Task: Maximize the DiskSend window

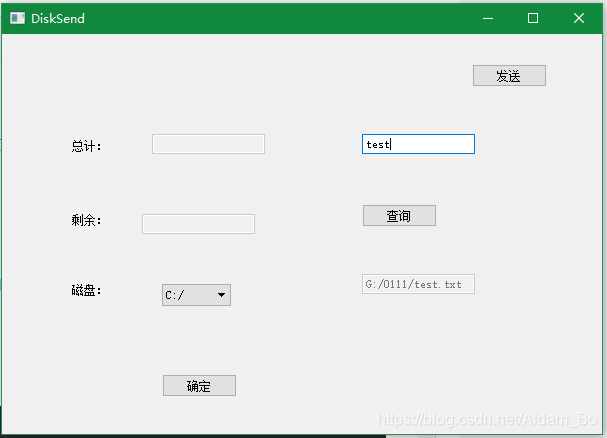Action: click(533, 18)
